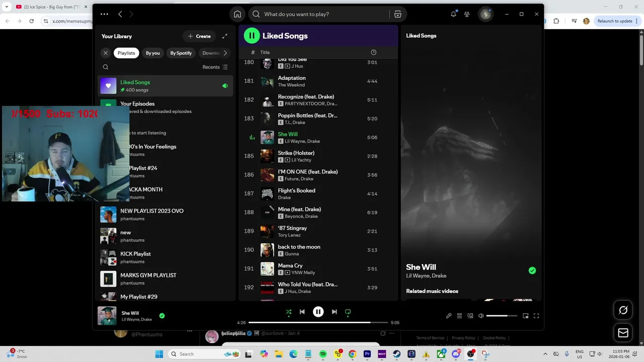Select the By Spotify filter chip
The image size is (644, 362).
tap(181, 53)
